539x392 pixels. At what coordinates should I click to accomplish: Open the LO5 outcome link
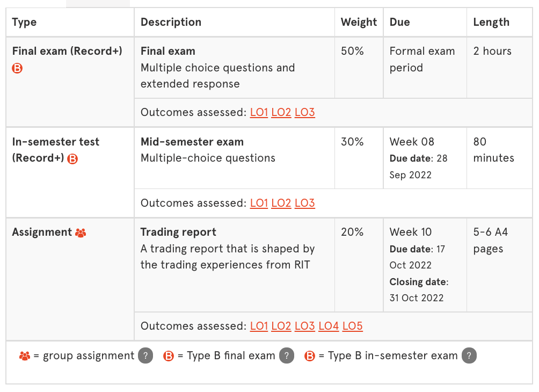352,325
